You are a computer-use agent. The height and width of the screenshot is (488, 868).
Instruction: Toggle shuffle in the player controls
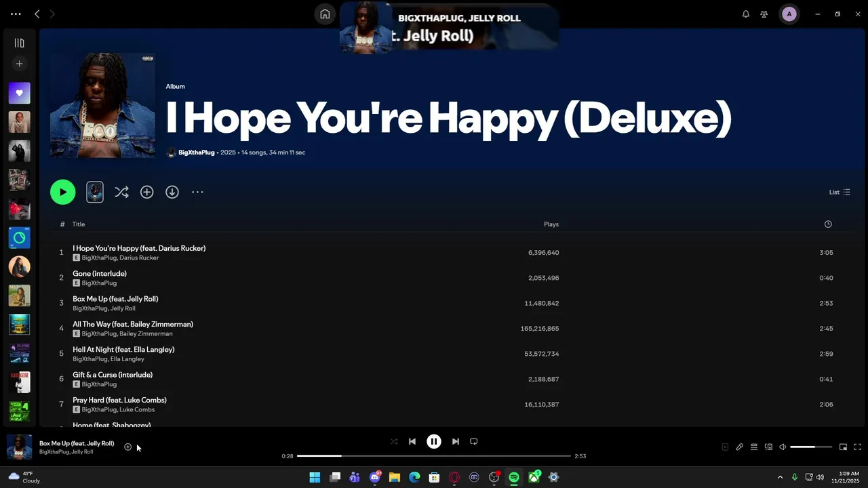pos(394,441)
